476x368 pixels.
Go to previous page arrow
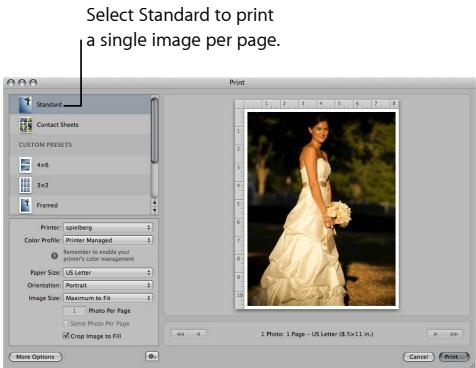click(x=198, y=334)
